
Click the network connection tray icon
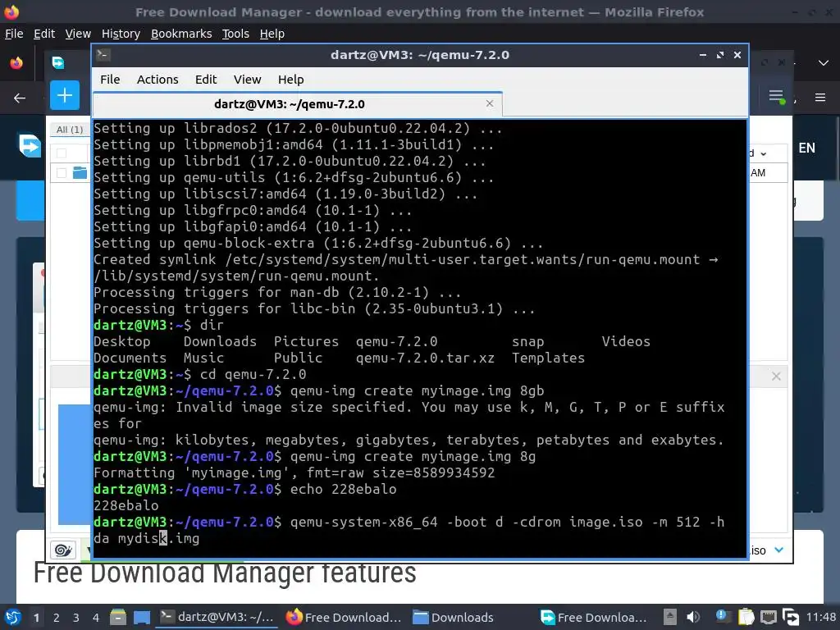[768, 617]
